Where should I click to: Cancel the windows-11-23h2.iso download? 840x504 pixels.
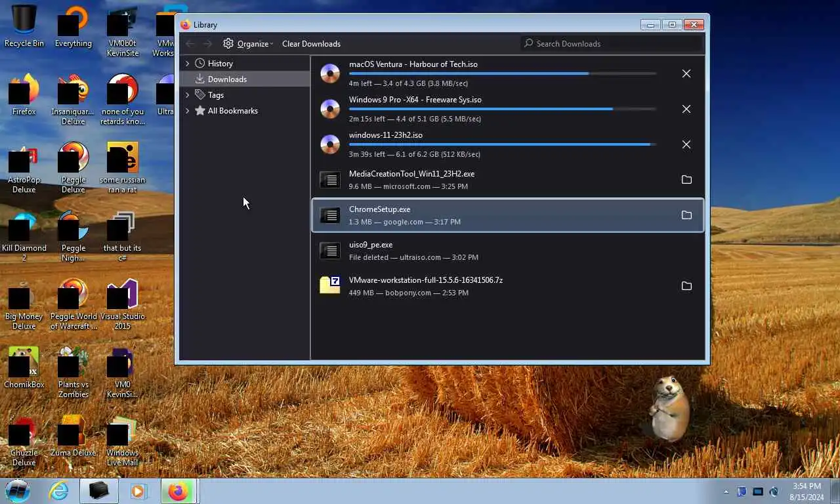point(686,144)
